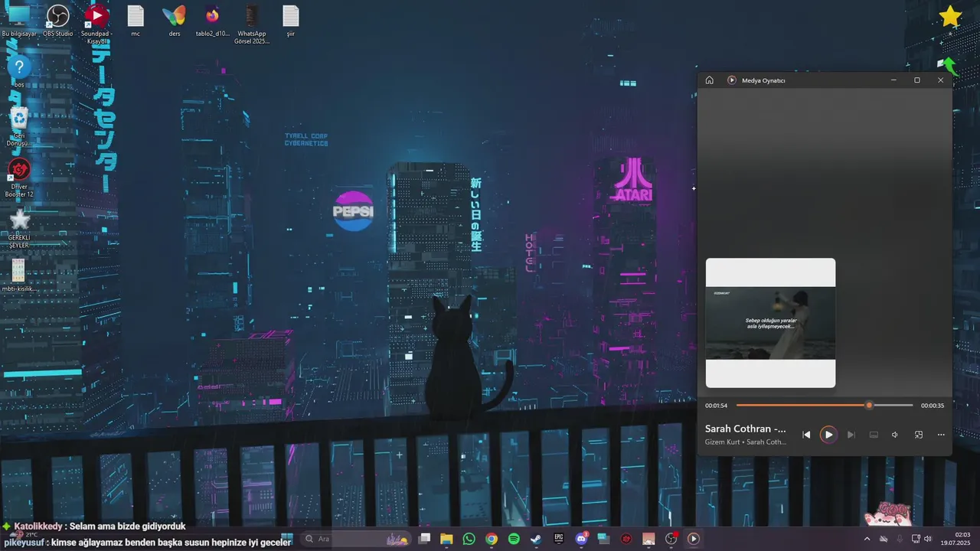Select the 'WhatsApp Görsel 2025...' image file

pyautogui.click(x=252, y=24)
